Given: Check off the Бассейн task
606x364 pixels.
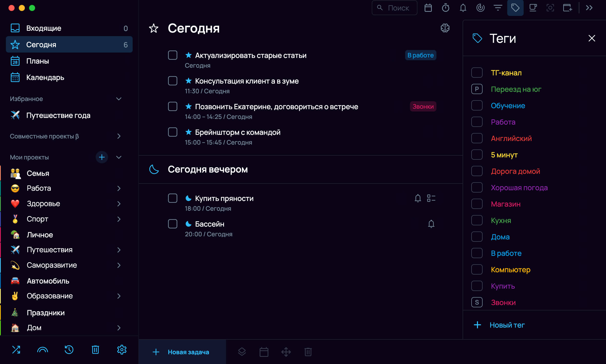Looking at the screenshot, I should [x=173, y=224].
